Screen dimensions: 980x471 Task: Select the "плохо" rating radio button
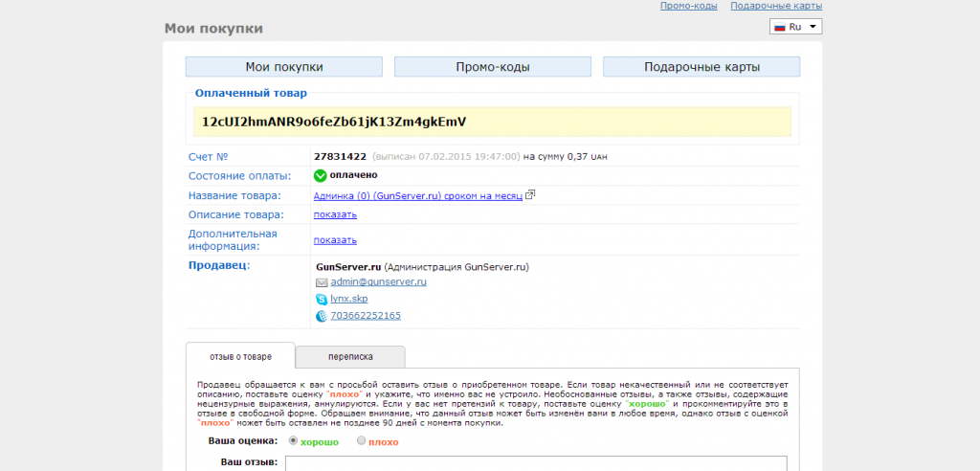pyautogui.click(x=361, y=441)
